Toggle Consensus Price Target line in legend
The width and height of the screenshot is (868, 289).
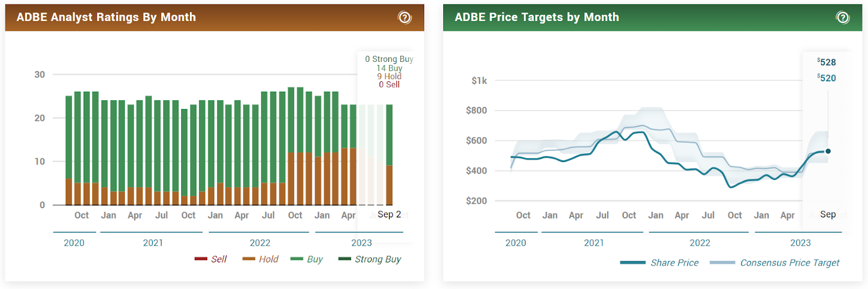(774, 262)
